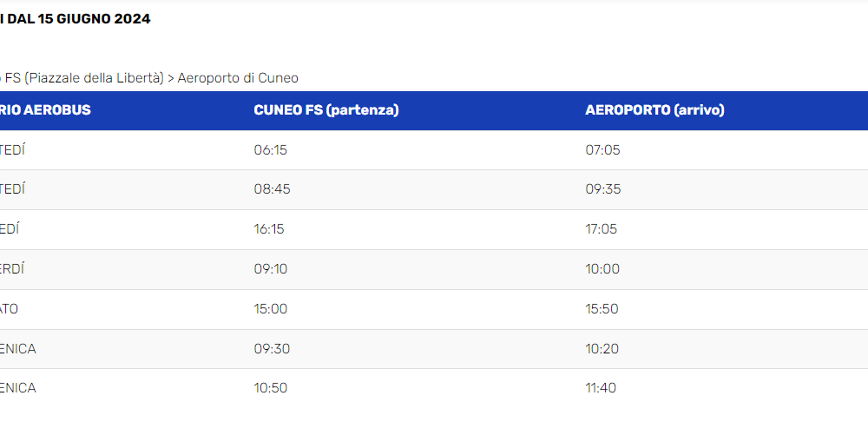Click the 09:10 Friday departure time

pyautogui.click(x=270, y=269)
